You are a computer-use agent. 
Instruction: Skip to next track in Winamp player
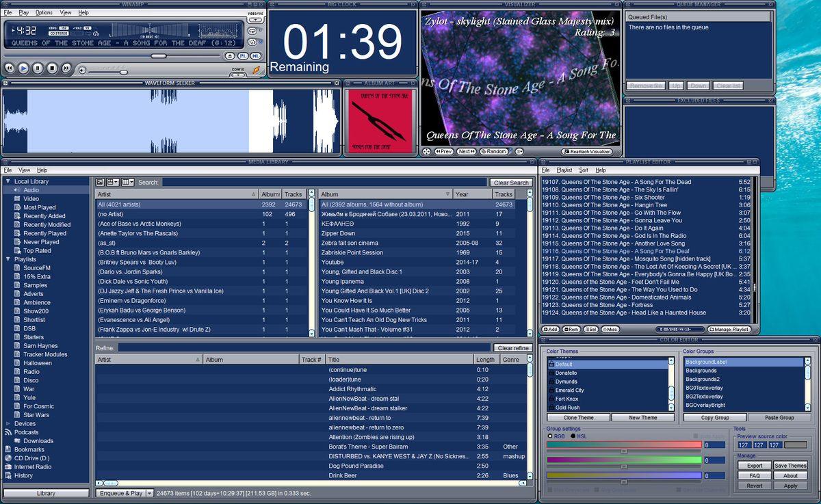tap(66, 68)
